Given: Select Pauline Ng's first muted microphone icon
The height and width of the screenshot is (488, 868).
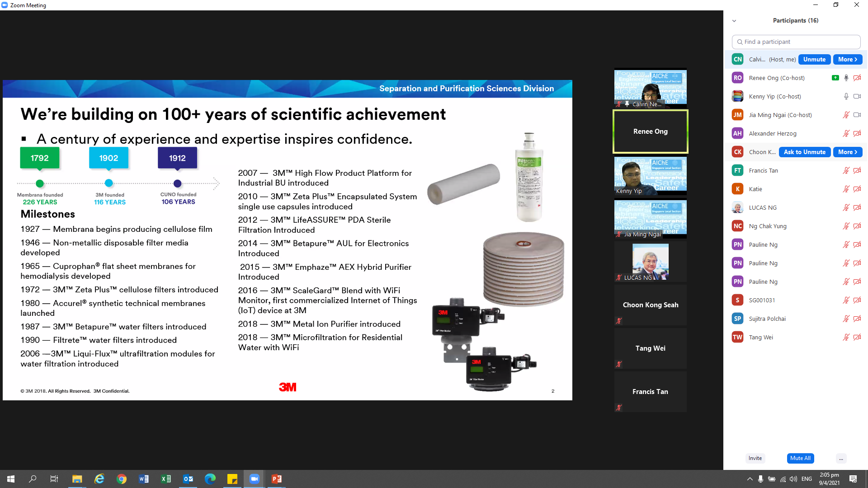Looking at the screenshot, I should click(x=846, y=244).
